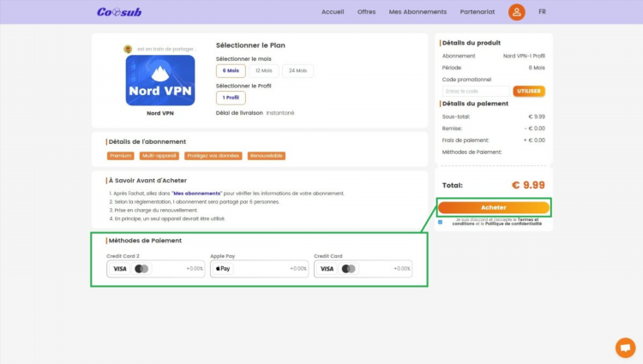Open the chat support bubble icon
The width and height of the screenshot is (643, 364).
pos(625,348)
